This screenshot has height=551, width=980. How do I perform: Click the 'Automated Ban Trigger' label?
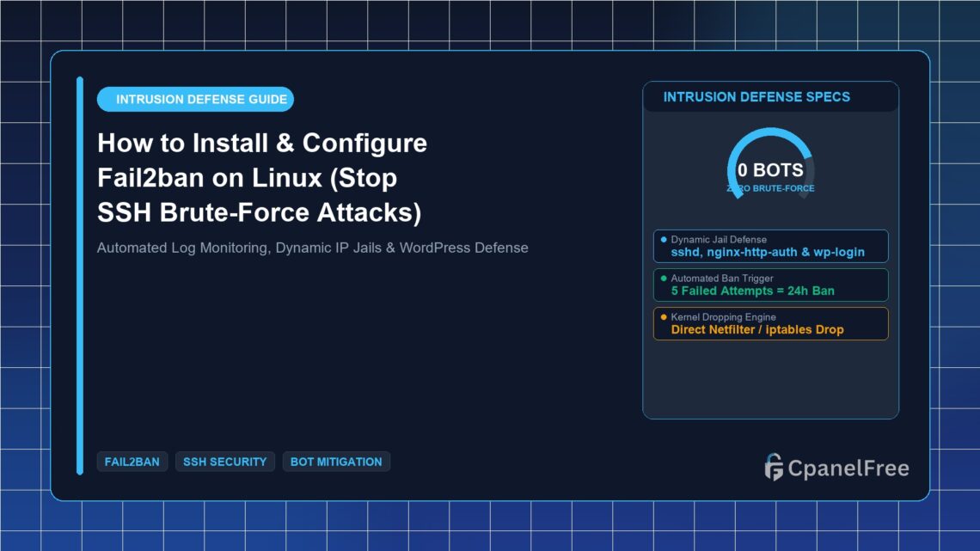point(722,278)
